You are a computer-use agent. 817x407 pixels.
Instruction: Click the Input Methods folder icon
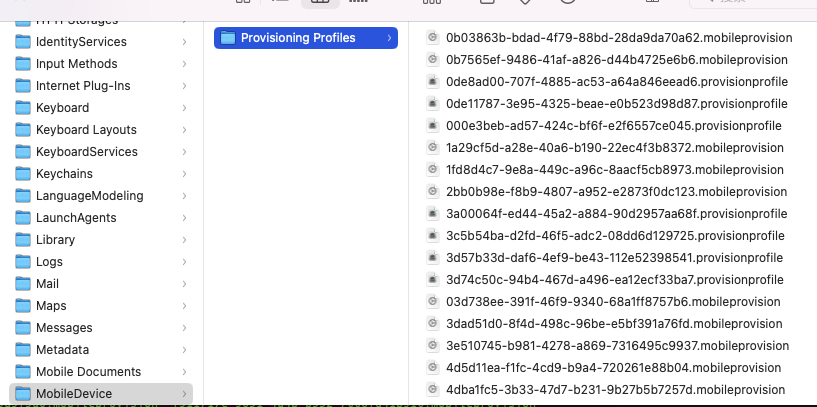click(x=23, y=64)
